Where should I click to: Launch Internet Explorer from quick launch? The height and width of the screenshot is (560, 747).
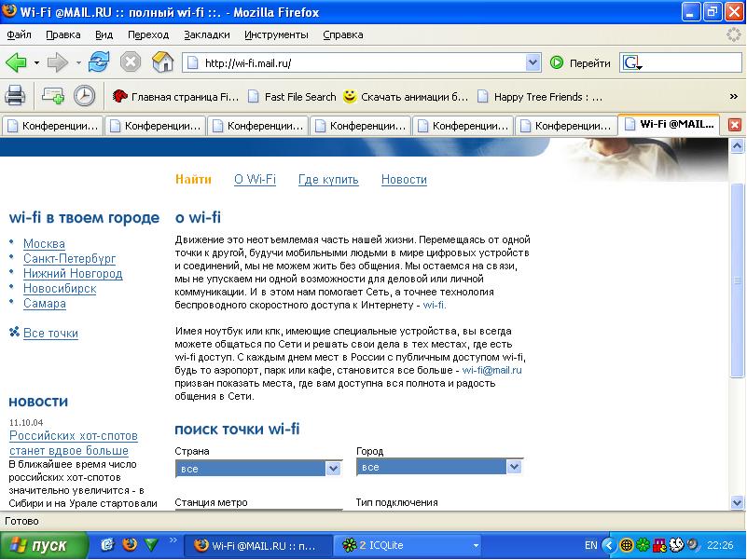tap(107, 544)
